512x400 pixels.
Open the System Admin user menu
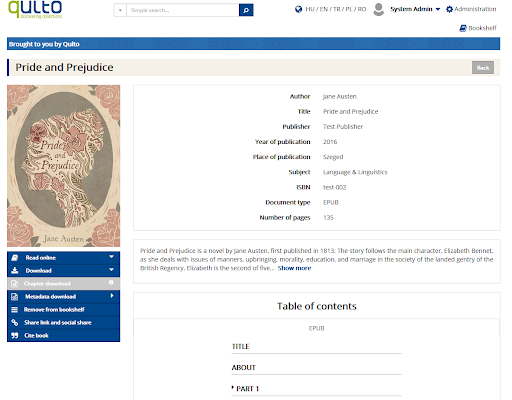(415, 9)
